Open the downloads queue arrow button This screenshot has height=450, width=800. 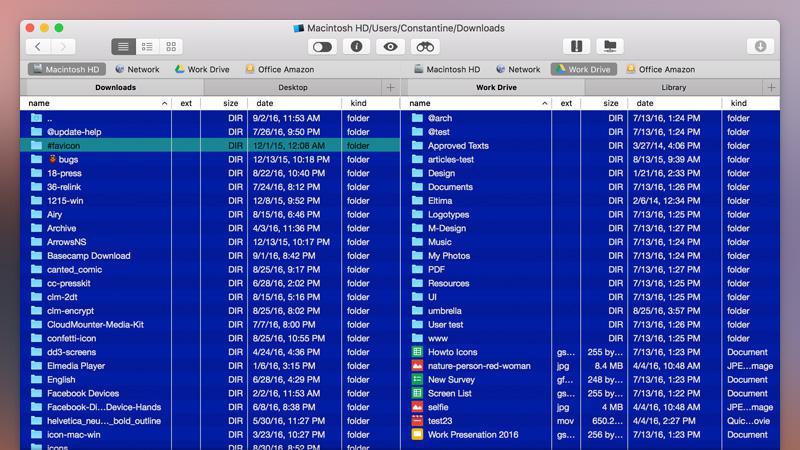760,46
